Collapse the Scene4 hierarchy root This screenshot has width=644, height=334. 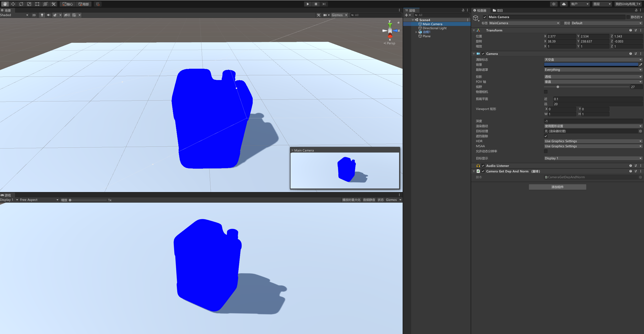pos(413,20)
